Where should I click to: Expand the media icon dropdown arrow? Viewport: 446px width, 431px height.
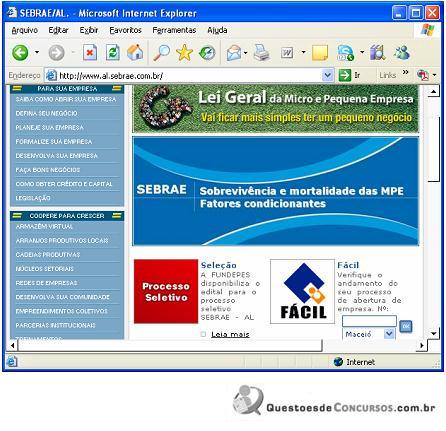pos(362,52)
